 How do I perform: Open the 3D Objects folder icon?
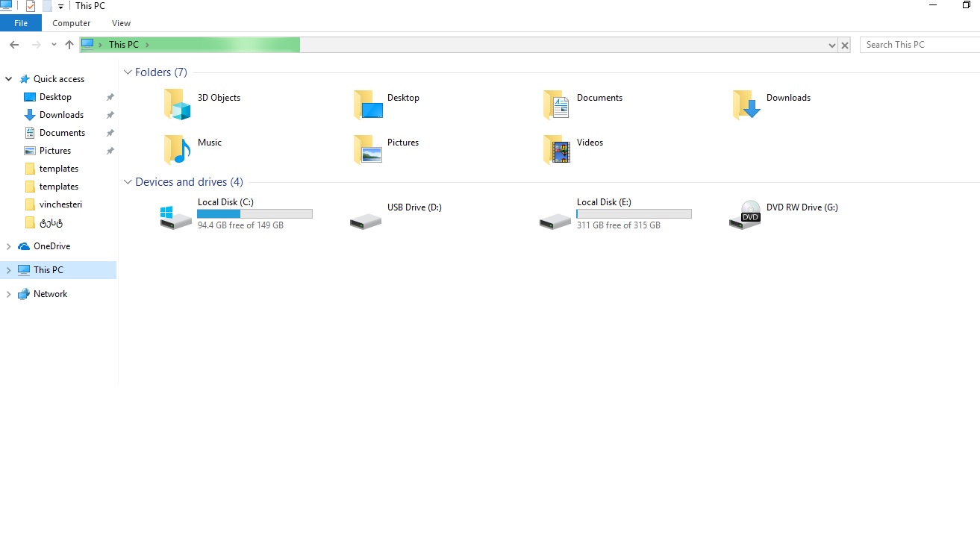coord(178,104)
